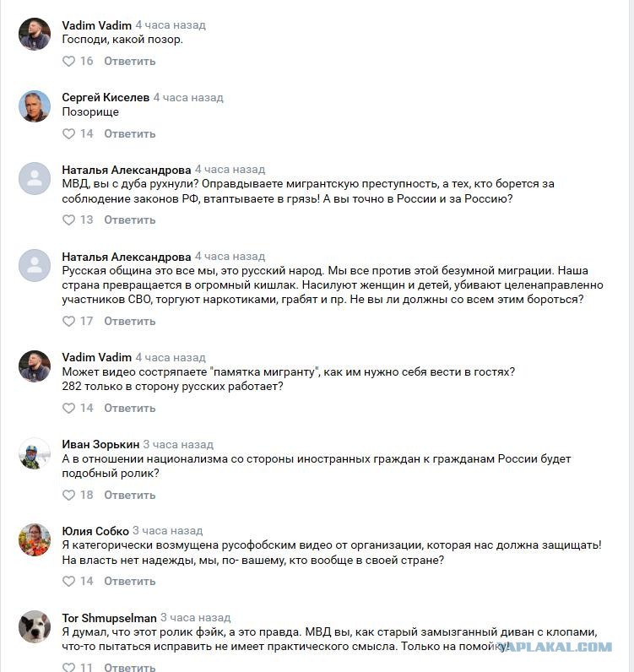Reply to Сергей Киселев's comment
634x672 pixels.
pos(130,133)
